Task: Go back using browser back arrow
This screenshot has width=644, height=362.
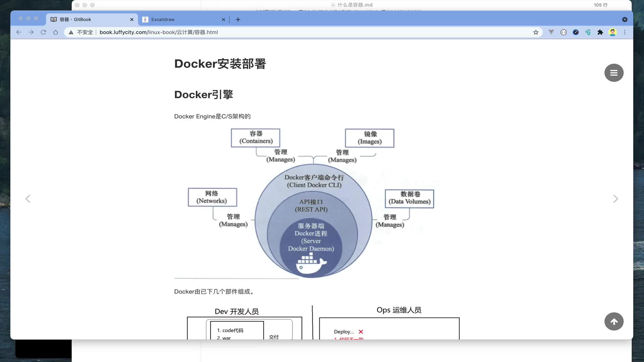Action: [19, 32]
